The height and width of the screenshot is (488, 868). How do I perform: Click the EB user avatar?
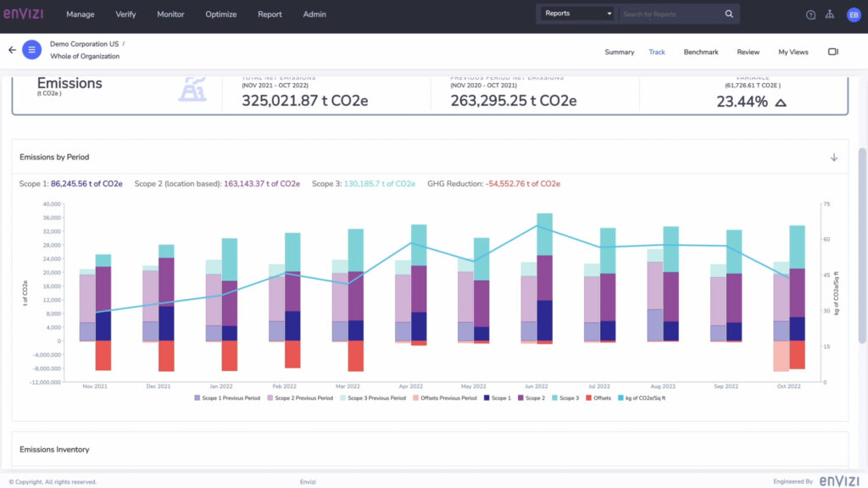(x=853, y=14)
